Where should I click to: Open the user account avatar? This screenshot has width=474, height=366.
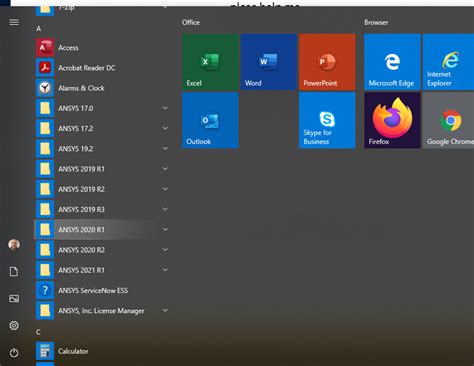(14, 245)
